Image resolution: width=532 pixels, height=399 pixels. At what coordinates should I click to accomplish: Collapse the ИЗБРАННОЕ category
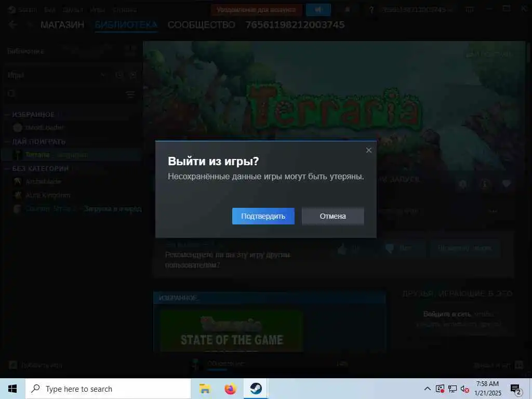pyautogui.click(x=7, y=115)
